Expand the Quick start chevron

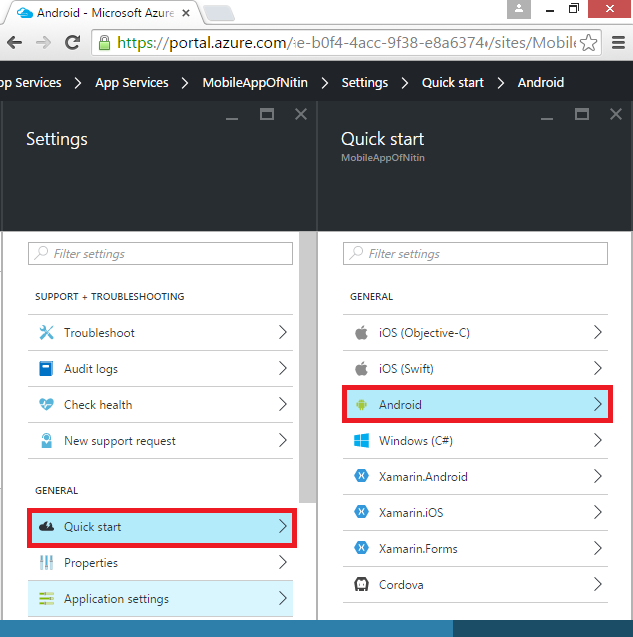pos(283,527)
